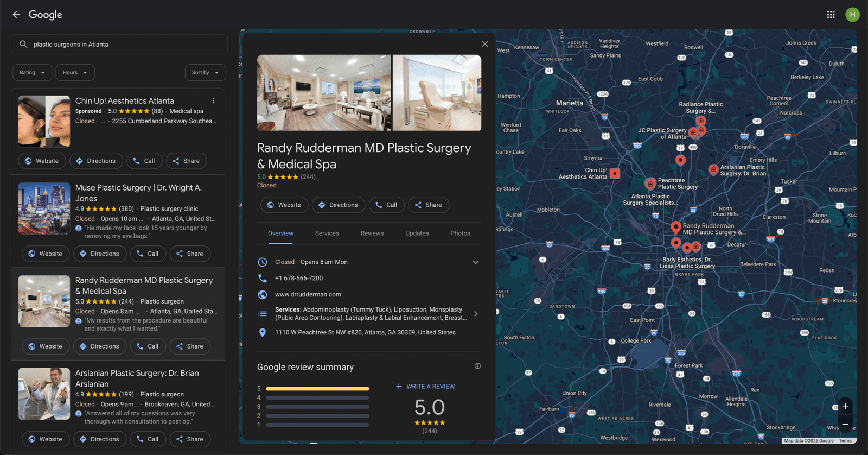The width and height of the screenshot is (868, 455).
Task: Switch to the Services tab
Action: coord(327,233)
